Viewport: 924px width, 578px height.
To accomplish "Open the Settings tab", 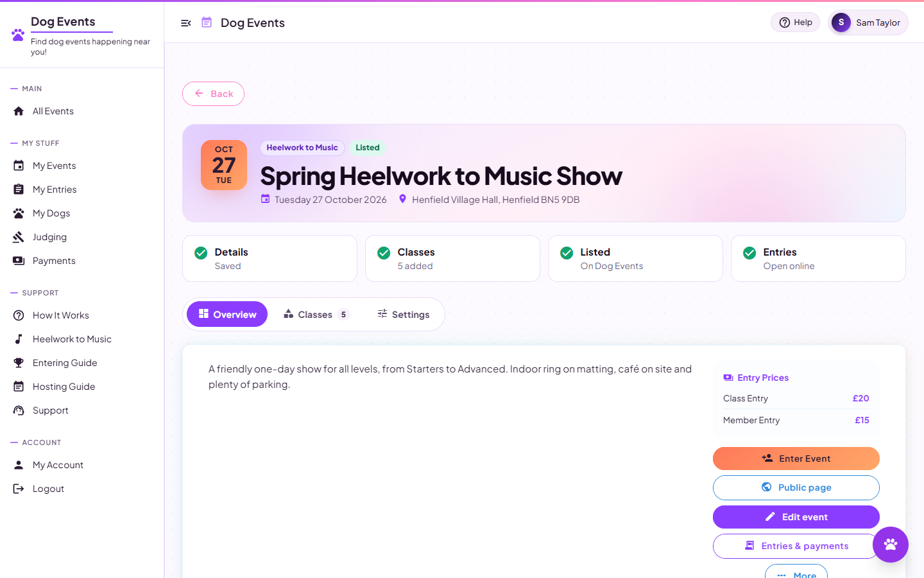I will point(403,314).
